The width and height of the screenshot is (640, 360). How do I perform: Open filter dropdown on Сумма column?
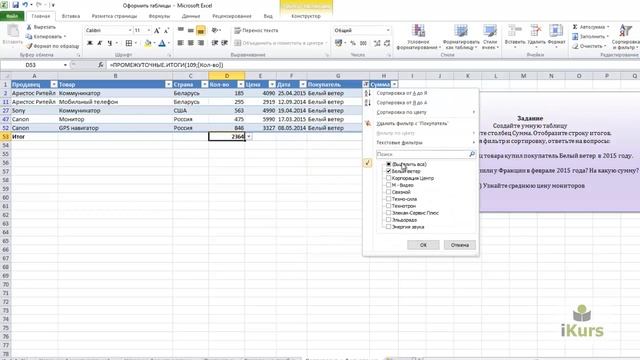point(394,84)
